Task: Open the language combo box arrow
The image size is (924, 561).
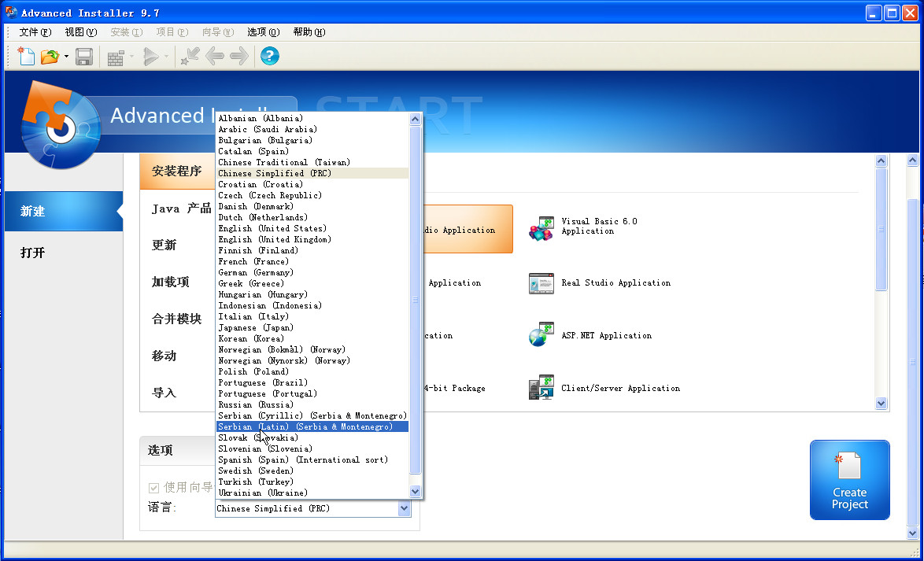Action: tap(404, 509)
